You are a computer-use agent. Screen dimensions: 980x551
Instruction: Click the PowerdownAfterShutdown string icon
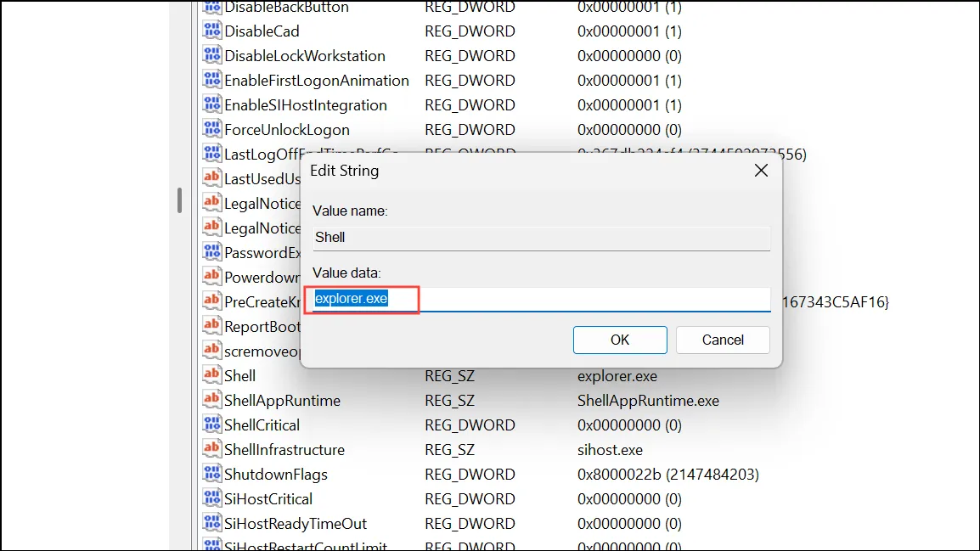(x=211, y=277)
